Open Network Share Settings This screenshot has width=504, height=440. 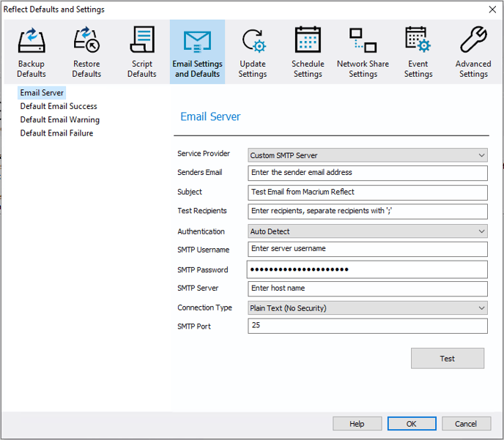tap(363, 52)
